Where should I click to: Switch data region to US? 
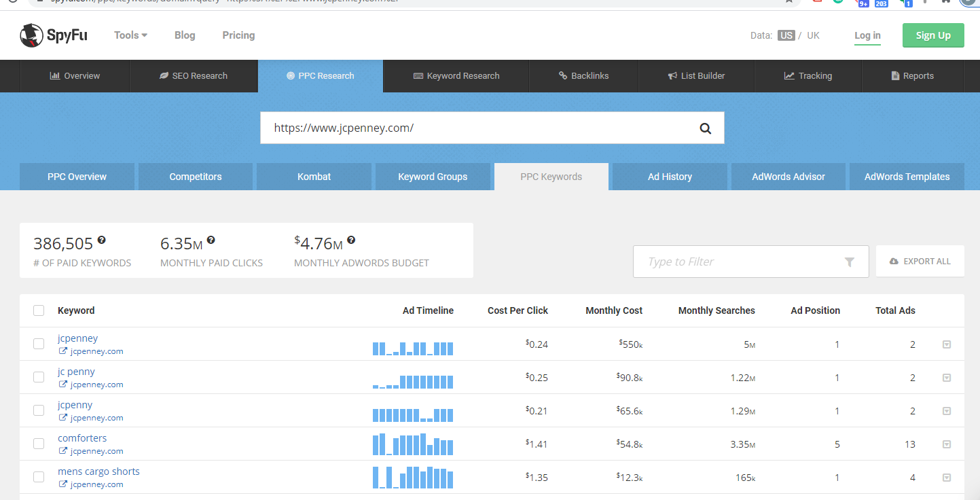[x=786, y=35]
